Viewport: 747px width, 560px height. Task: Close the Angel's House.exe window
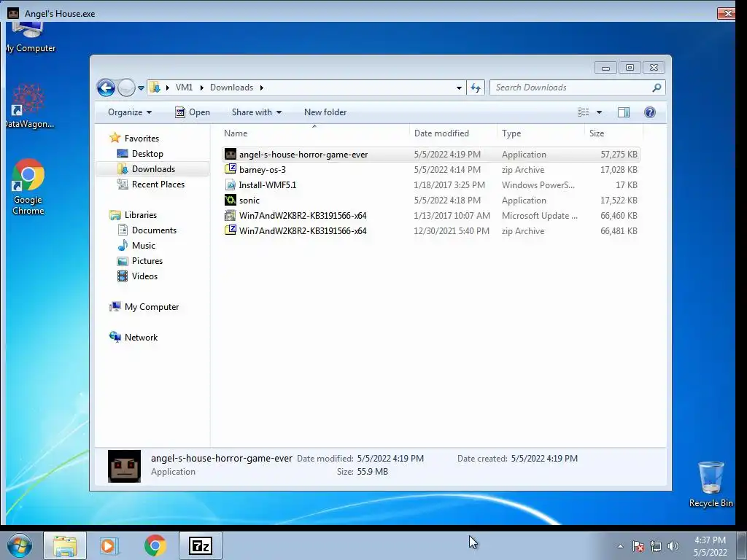click(x=727, y=13)
